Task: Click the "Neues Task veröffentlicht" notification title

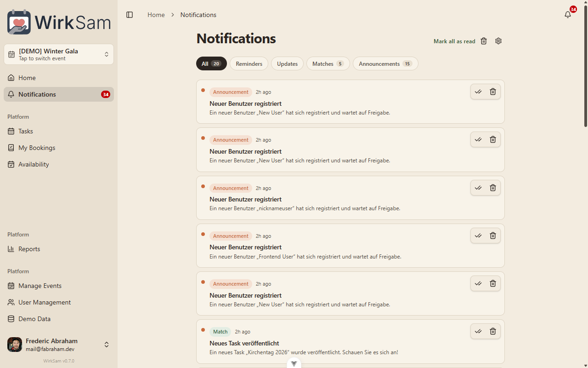Action: 244,343
